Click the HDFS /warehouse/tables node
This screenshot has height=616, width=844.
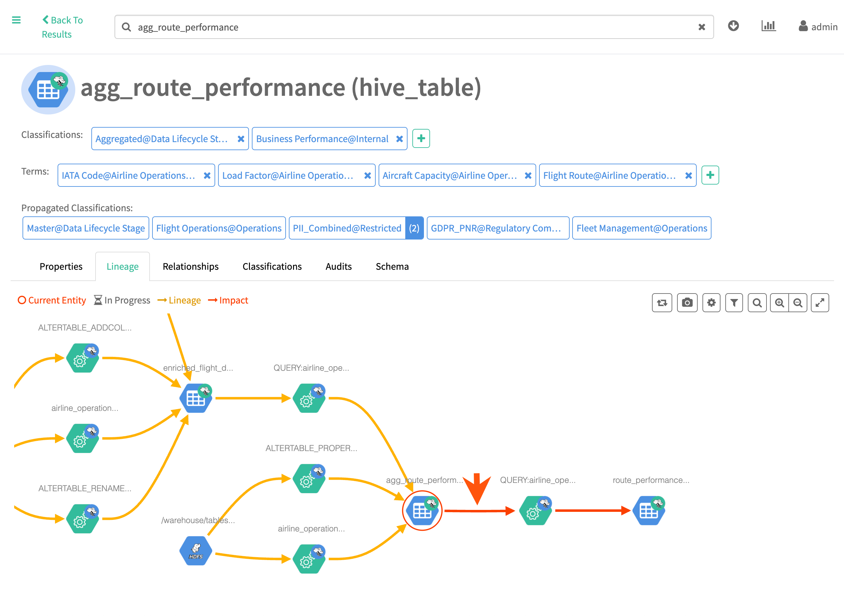[x=196, y=551]
